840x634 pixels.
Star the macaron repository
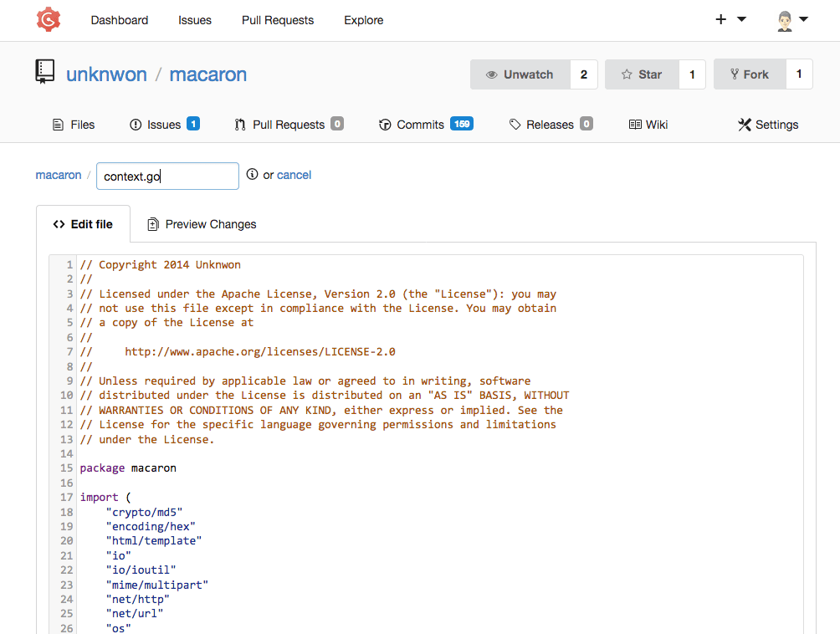coord(641,74)
